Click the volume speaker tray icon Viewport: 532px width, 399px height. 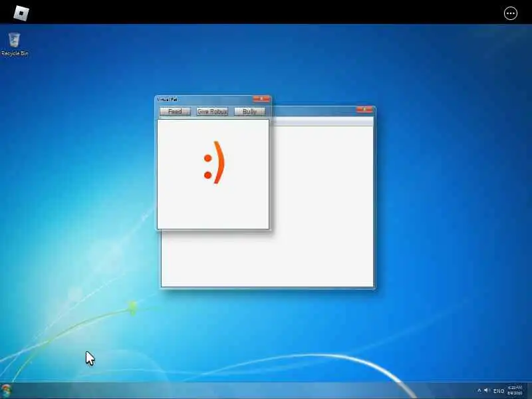pos(487,391)
